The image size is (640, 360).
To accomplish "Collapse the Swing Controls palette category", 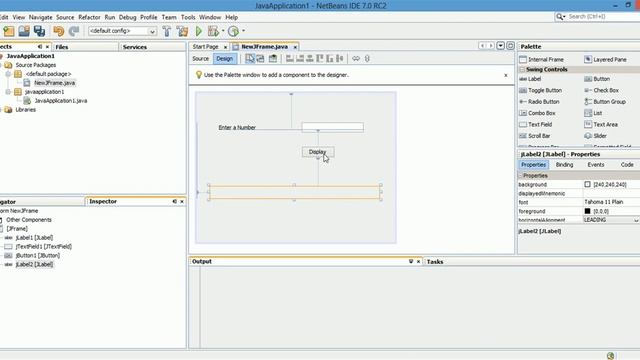I will (522, 70).
